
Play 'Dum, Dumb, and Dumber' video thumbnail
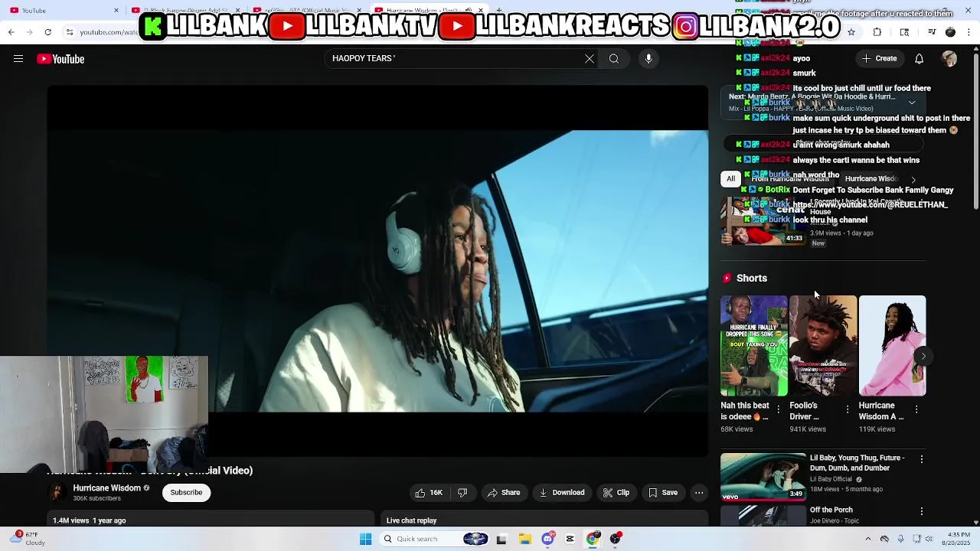763,476
